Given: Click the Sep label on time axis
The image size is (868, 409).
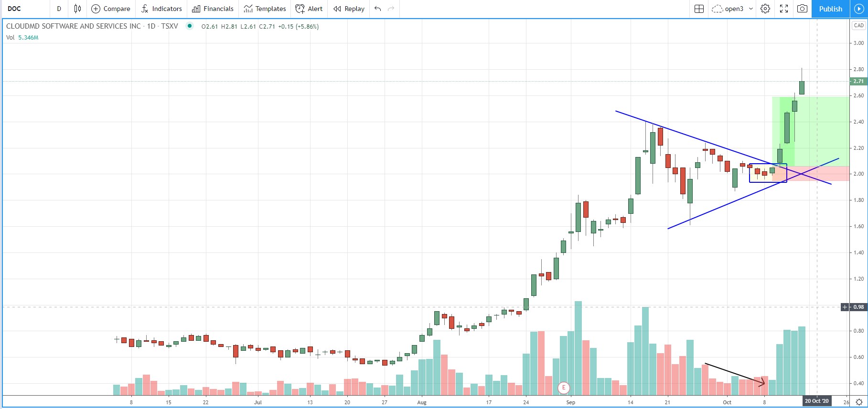Looking at the screenshot, I should [x=570, y=402].
